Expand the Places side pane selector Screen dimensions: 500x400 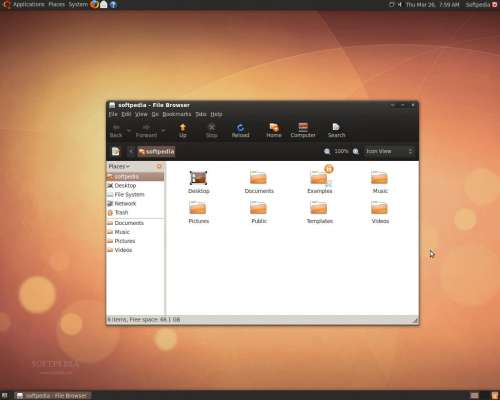(119, 166)
